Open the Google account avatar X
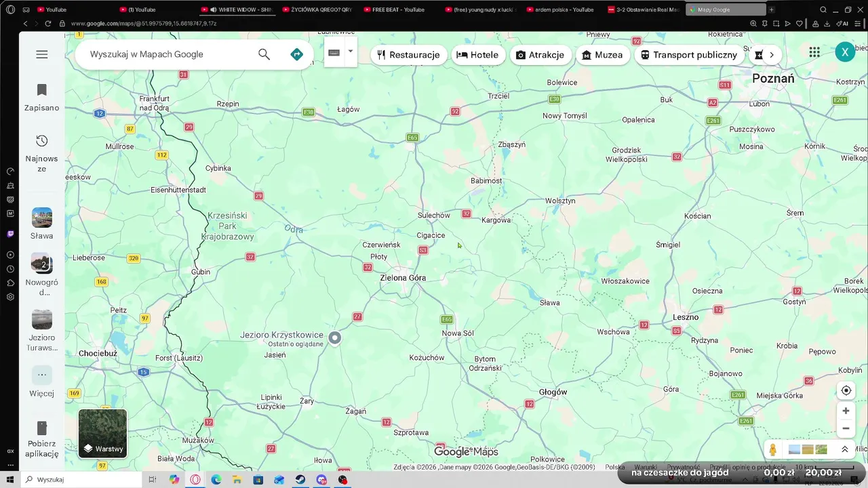 (845, 52)
